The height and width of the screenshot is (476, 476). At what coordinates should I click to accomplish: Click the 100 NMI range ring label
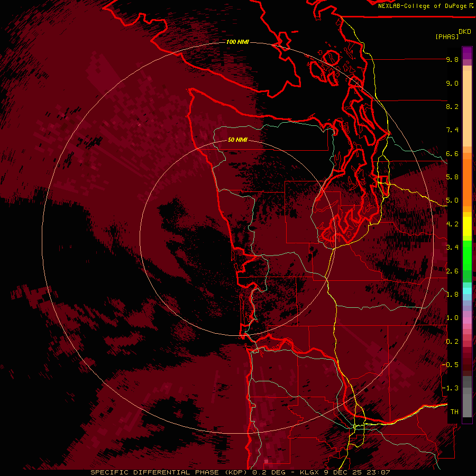point(237,42)
